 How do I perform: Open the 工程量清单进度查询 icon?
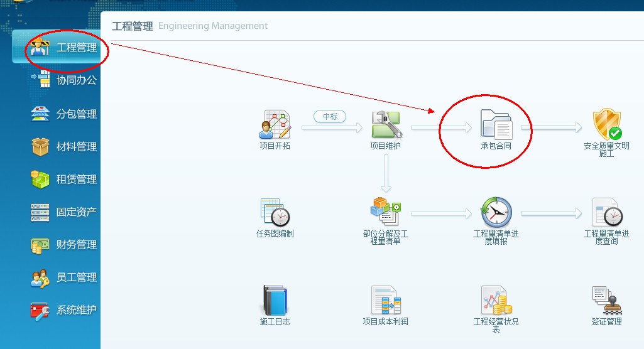tap(606, 213)
